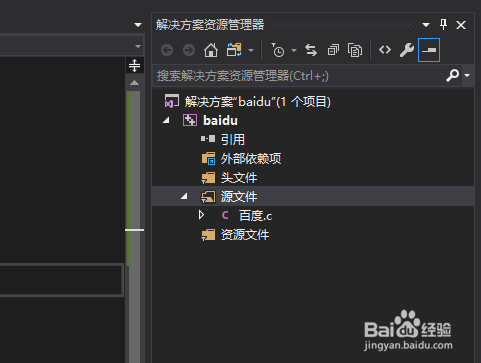Select the 资源文件 folder
The image size is (481, 363).
245,235
